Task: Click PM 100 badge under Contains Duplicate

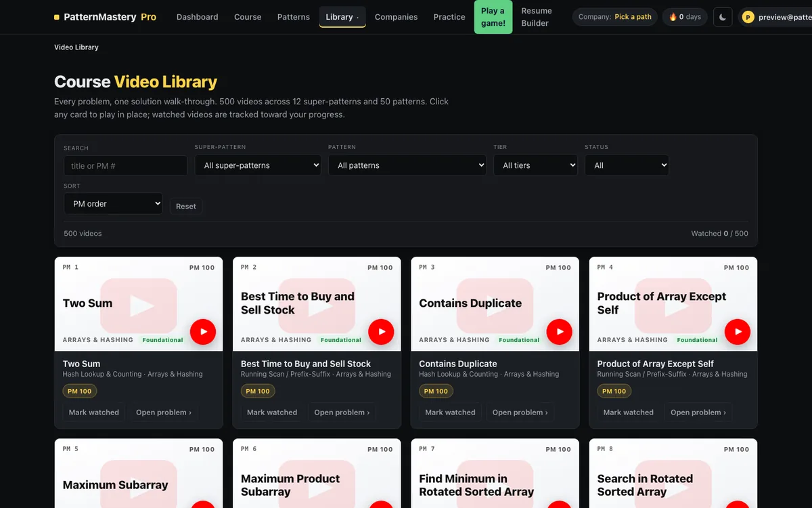Action: click(x=436, y=391)
